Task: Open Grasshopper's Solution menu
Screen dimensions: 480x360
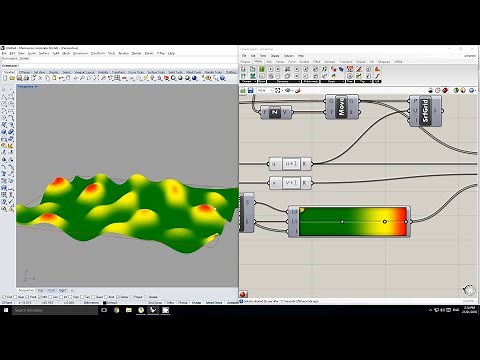Action: point(289,56)
